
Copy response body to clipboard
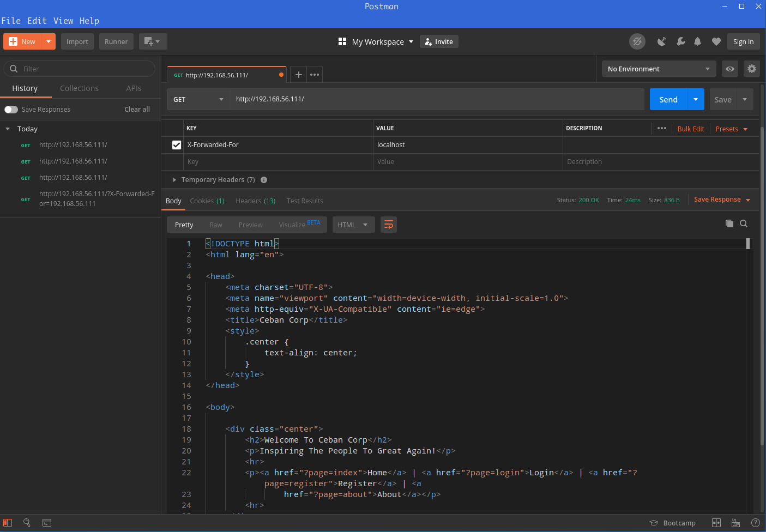729,223
